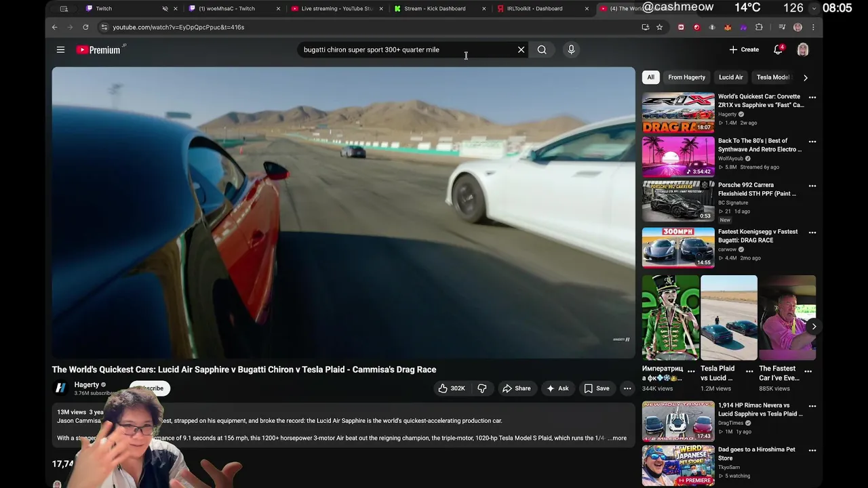Image resolution: width=868 pixels, height=488 pixels.
Task: Expand video description with ...more
Action: click(617, 438)
